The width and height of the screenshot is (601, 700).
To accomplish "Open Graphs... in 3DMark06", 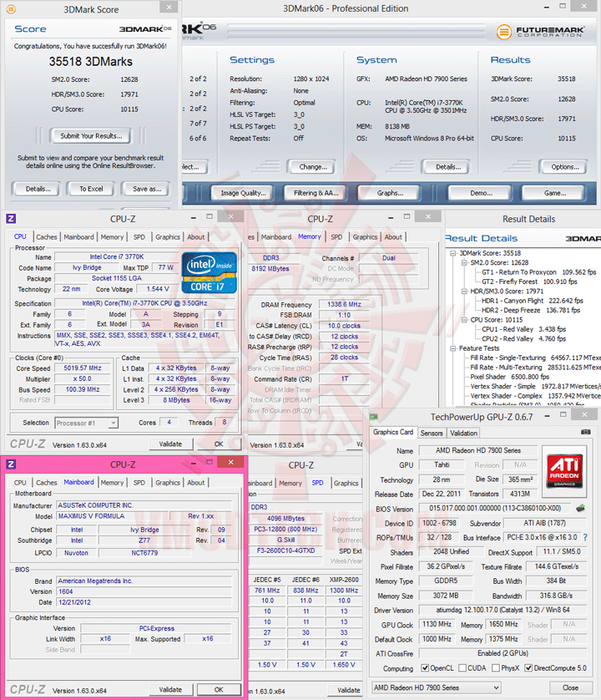I will tap(390, 193).
